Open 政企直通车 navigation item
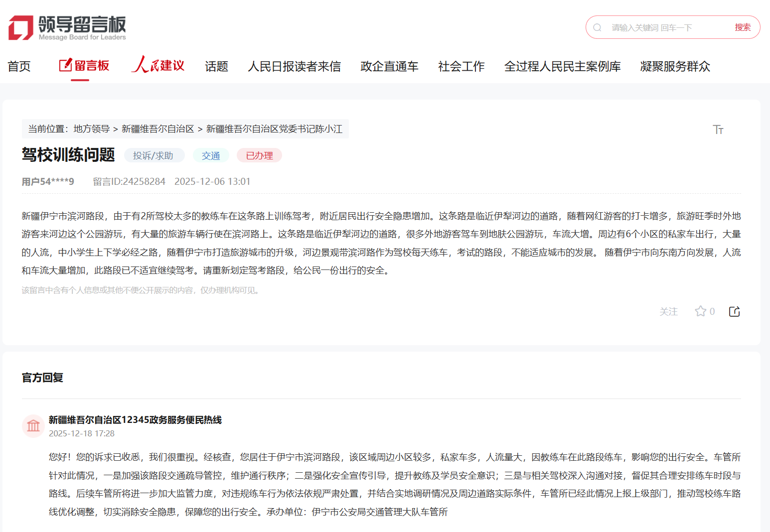The height and width of the screenshot is (532, 770). [389, 66]
